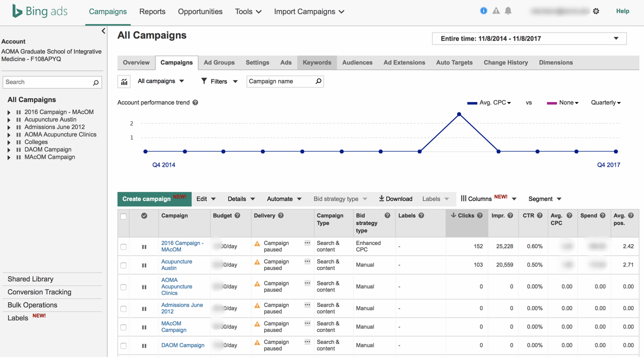Open the None comparison metric dropdown
The width and height of the screenshot is (644, 357).
tap(569, 102)
